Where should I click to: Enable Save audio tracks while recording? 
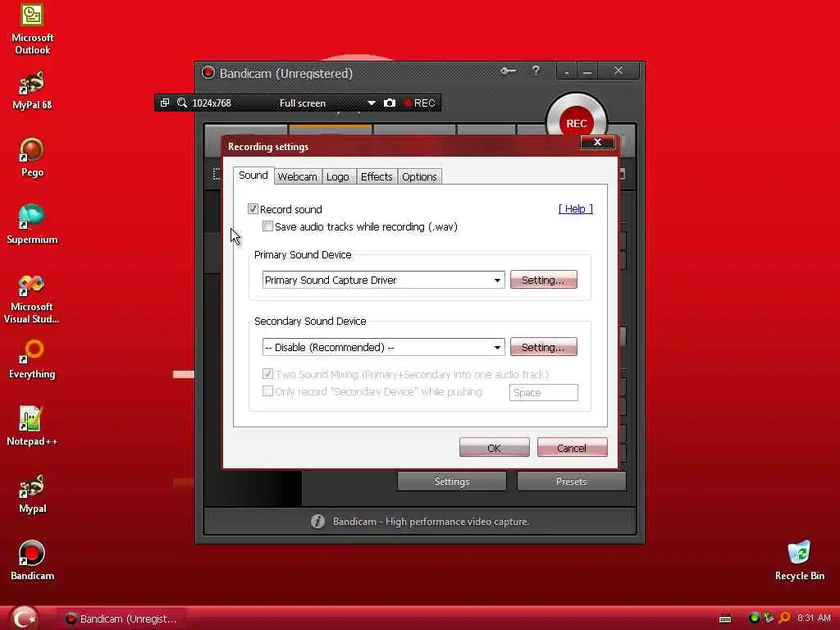(267, 226)
